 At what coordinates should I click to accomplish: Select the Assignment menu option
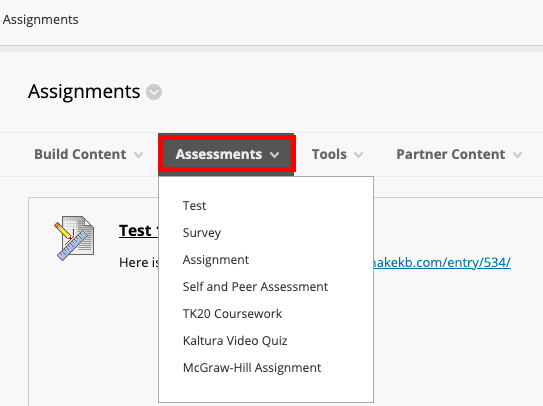(x=216, y=260)
